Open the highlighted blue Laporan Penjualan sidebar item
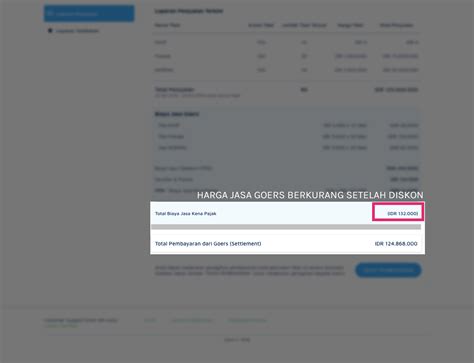The height and width of the screenshot is (363, 474). click(x=89, y=13)
